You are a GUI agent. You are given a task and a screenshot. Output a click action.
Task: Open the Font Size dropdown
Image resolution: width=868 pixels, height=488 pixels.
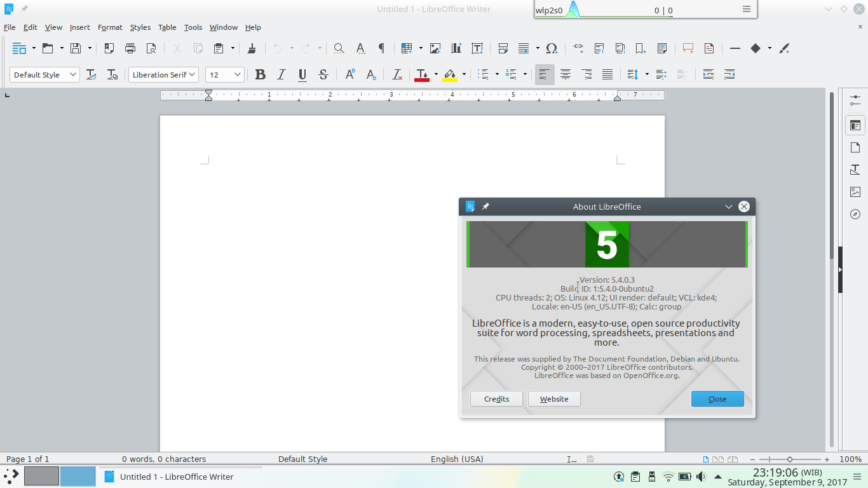[x=238, y=74]
